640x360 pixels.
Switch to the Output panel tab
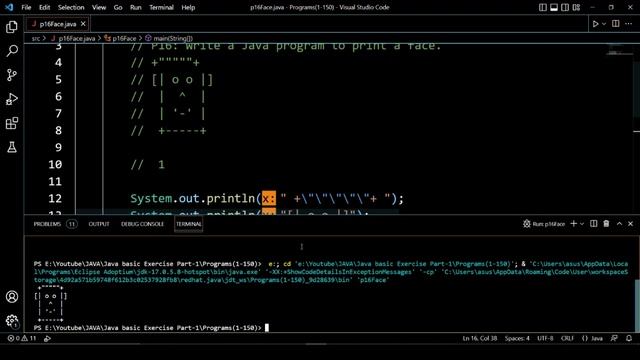tap(99, 224)
